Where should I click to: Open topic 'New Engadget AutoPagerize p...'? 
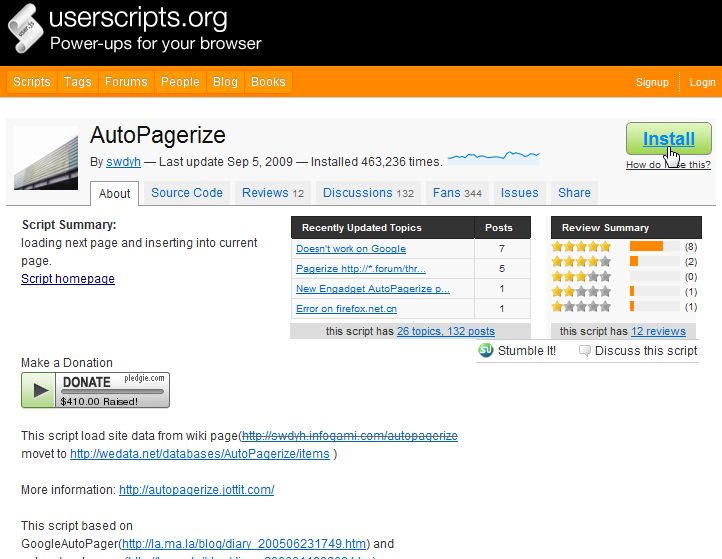[373, 289]
